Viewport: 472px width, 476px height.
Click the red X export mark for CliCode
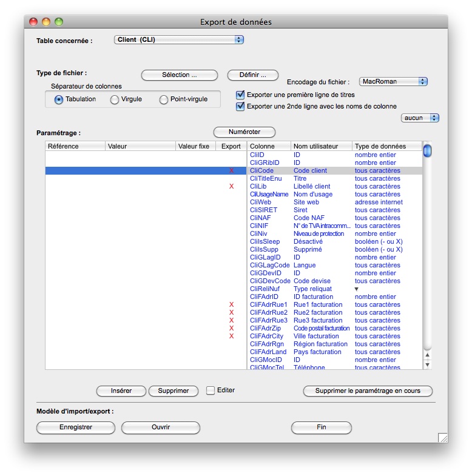point(231,170)
